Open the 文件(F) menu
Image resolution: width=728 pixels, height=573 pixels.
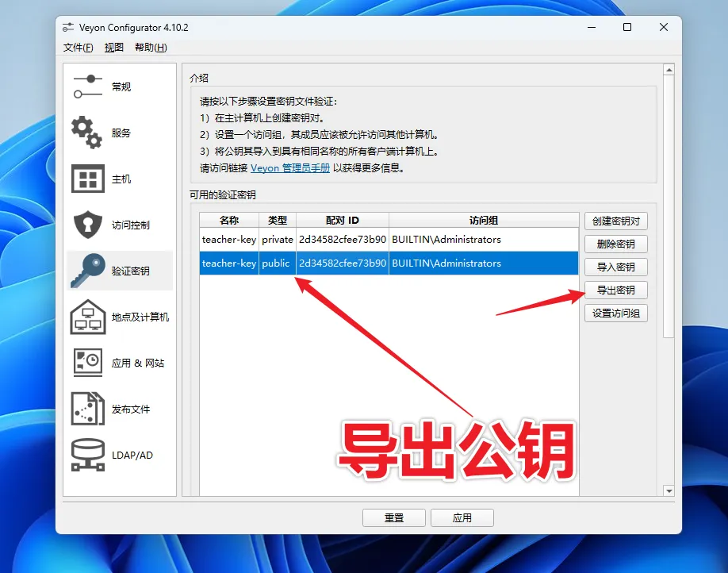click(x=78, y=48)
